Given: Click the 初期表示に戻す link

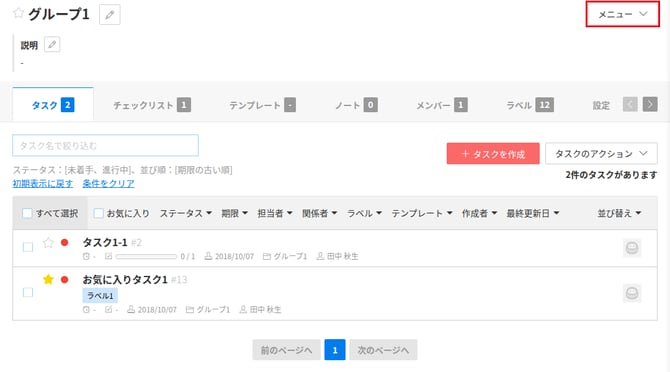Looking at the screenshot, I should 43,184.
